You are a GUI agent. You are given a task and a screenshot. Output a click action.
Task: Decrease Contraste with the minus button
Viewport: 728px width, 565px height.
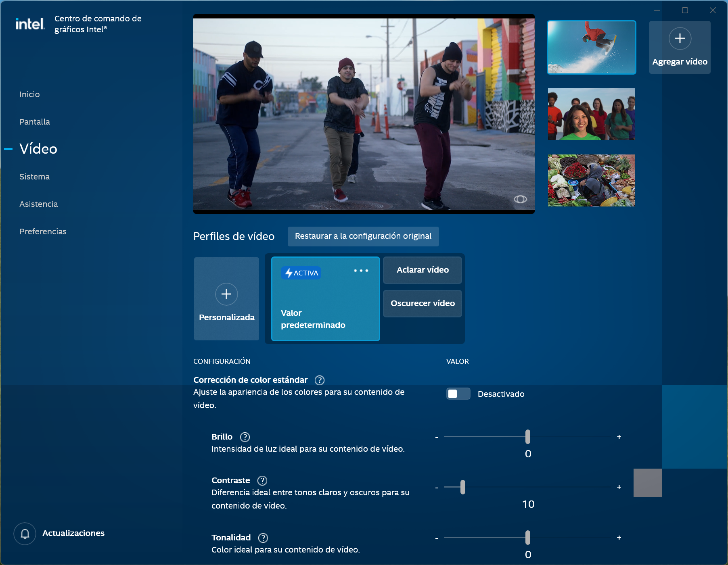pyautogui.click(x=437, y=488)
